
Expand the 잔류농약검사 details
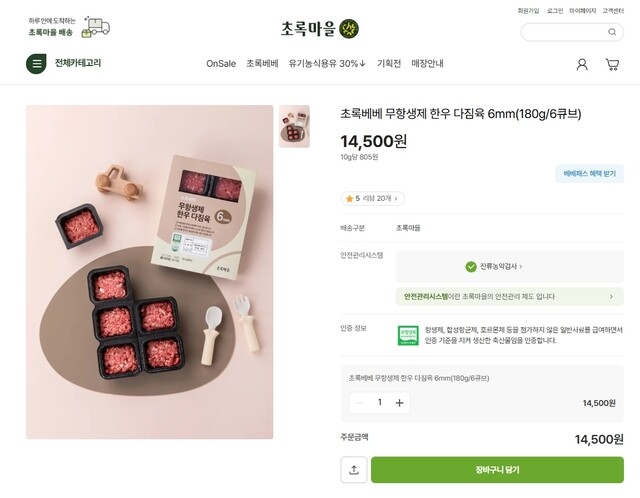(x=496, y=267)
